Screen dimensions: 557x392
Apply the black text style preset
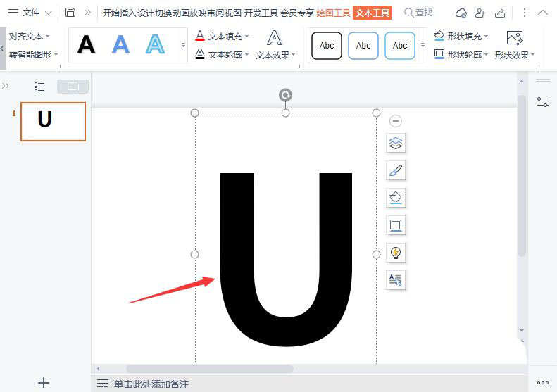click(87, 45)
